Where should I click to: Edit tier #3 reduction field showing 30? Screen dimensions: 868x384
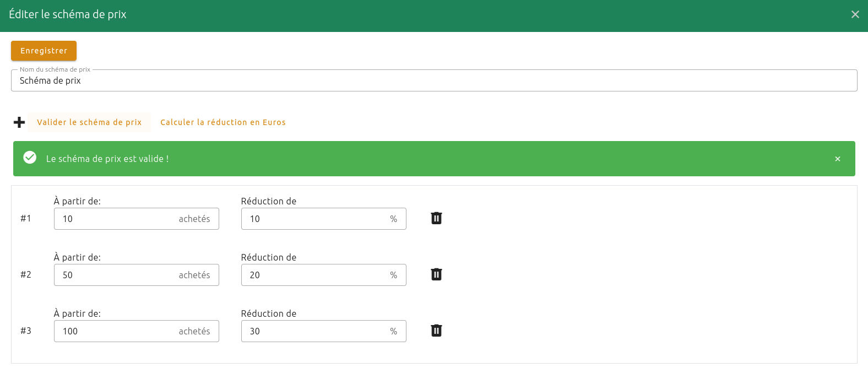pyautogui.click(x=314, y=331)
